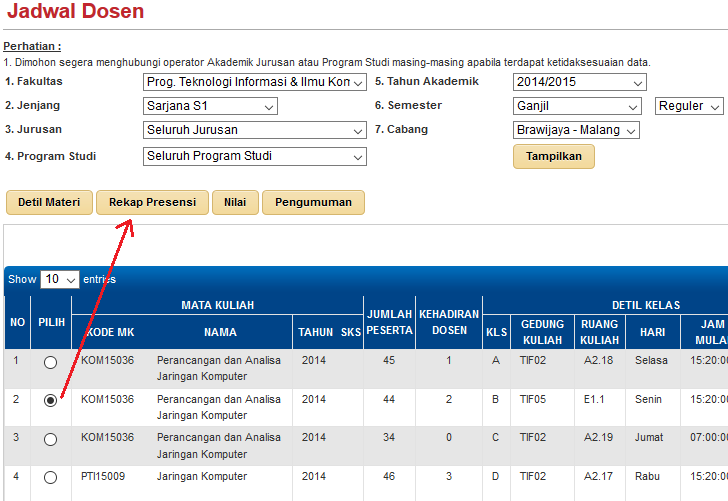This screenshot has width=728, height=501.
Task: Click the Pengumuman button
Action: click(313, 202)
